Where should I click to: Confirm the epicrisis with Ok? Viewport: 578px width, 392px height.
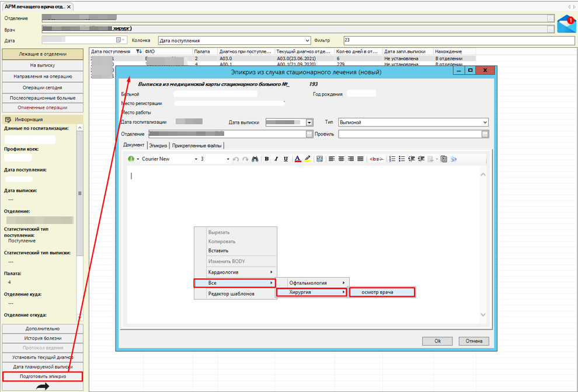click(437, 341)
